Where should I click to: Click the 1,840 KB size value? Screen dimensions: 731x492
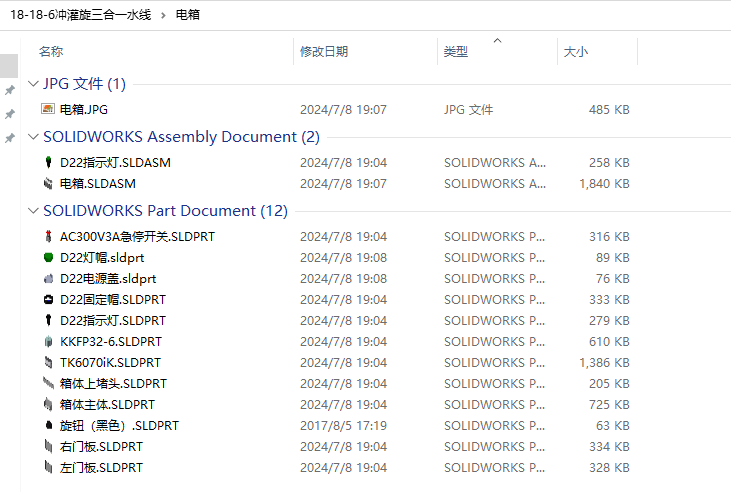tap(604, 183)
